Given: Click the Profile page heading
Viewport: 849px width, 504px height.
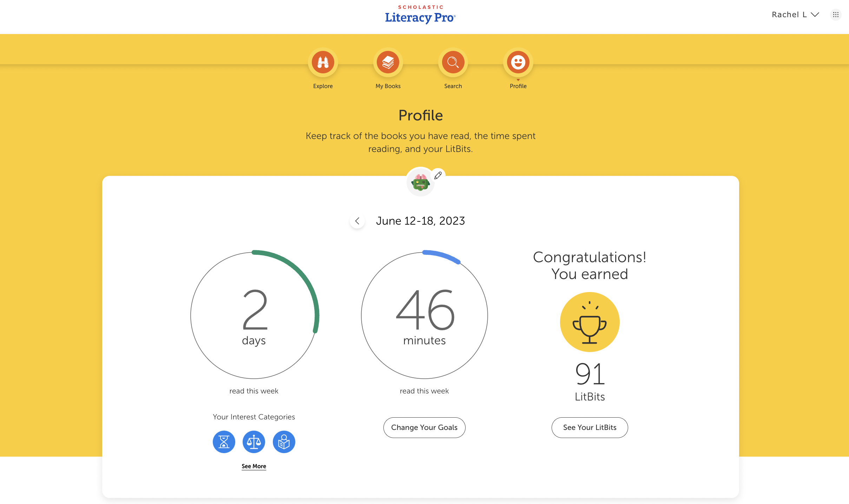Looking at the screenshot, I should coord(421,115).
